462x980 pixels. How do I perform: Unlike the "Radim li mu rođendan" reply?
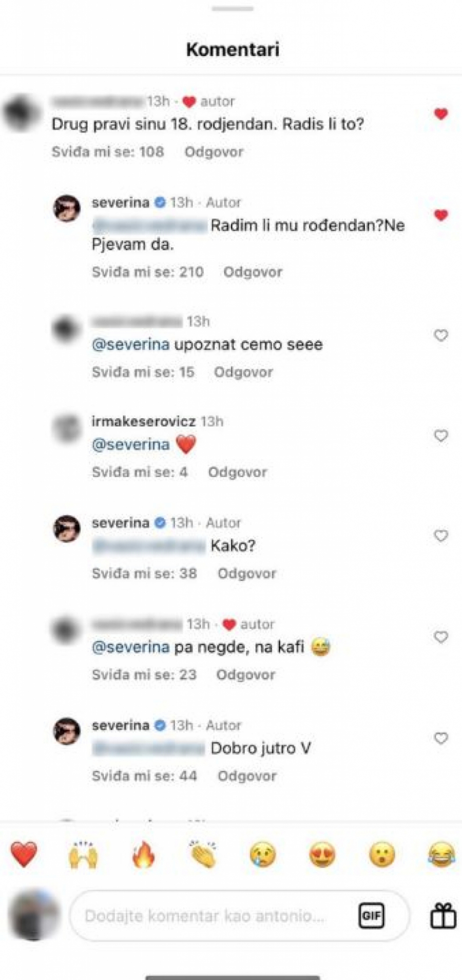tap(441, 215)
